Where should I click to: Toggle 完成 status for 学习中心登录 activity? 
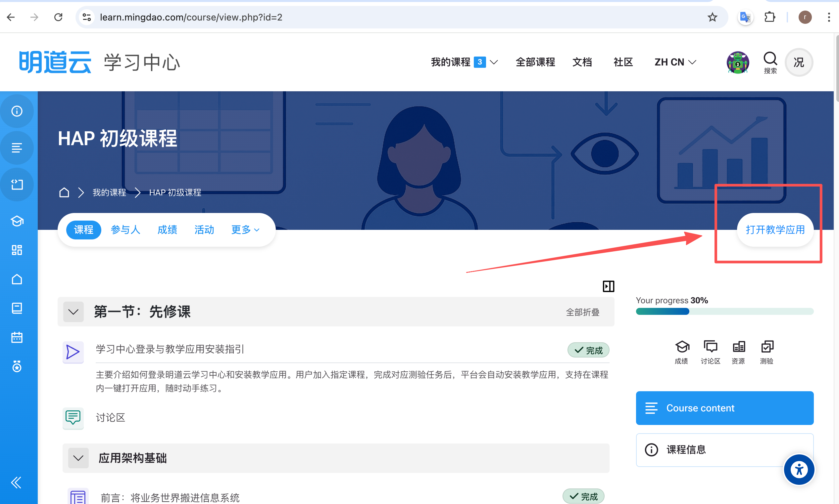588,350
